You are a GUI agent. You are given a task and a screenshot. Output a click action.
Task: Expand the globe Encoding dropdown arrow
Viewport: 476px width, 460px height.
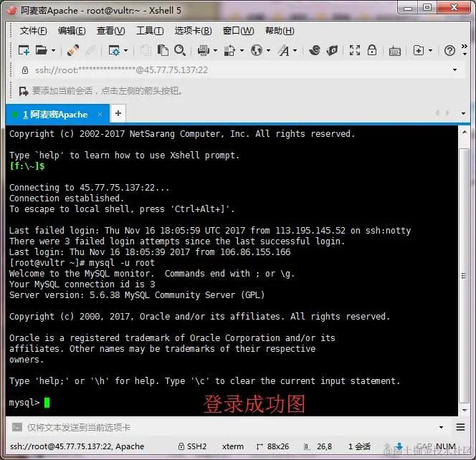point(268,50)
